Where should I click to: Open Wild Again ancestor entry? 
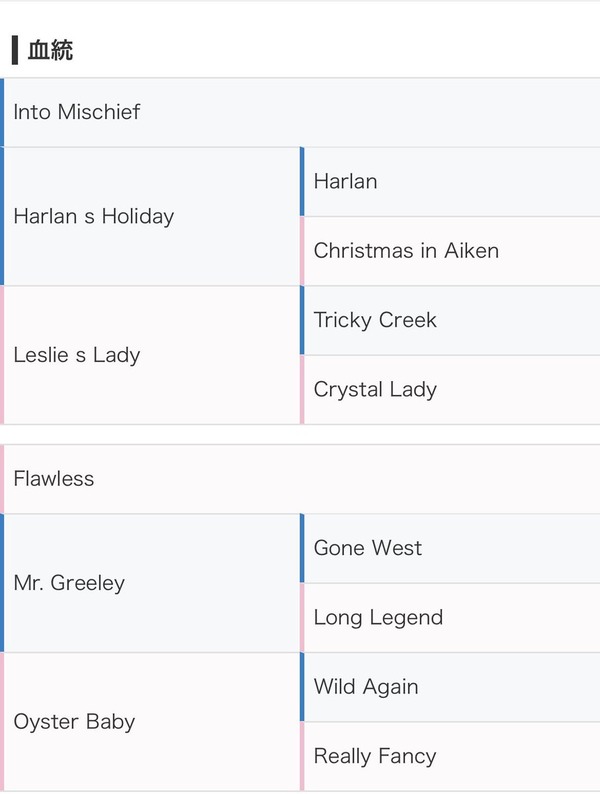[450, 687]
